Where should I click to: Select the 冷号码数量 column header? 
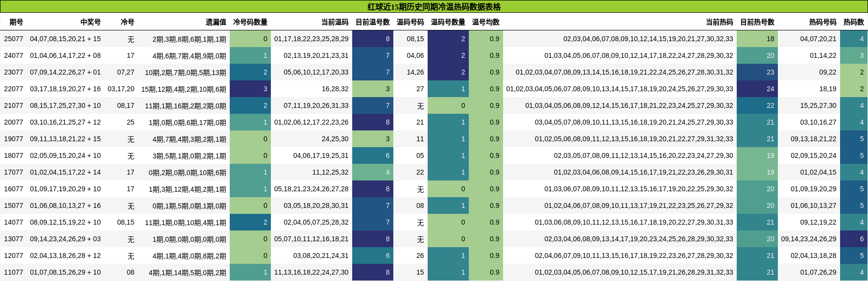pyautogui.click(x=250, y=22)
